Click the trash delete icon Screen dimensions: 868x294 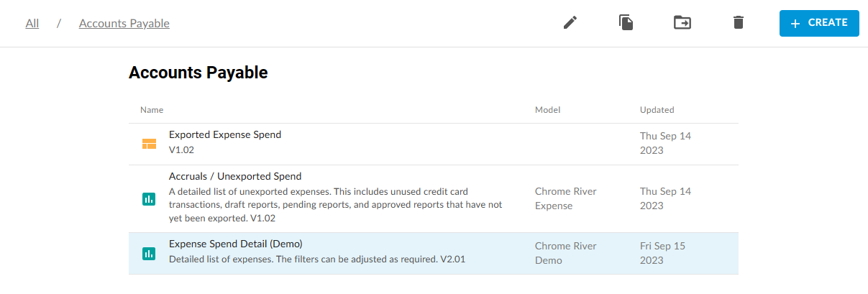[738, 23]
